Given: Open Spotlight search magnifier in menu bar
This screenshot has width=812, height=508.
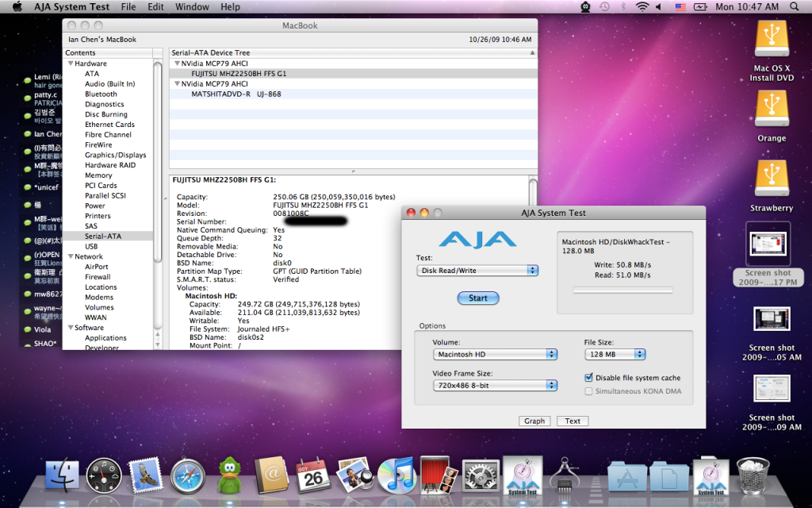Looking at the screenshot, I should coord(795,6).
